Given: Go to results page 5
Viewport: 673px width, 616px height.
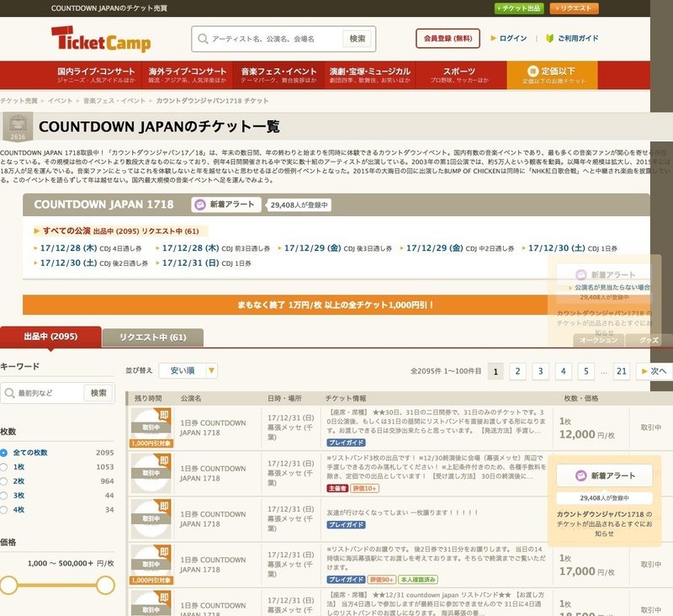Looking at the screenshot, I should click(x=586, y=371).
